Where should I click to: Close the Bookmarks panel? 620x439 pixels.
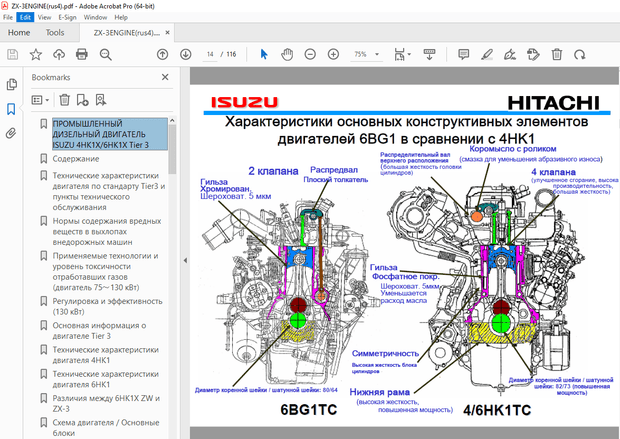click(165, 77)
